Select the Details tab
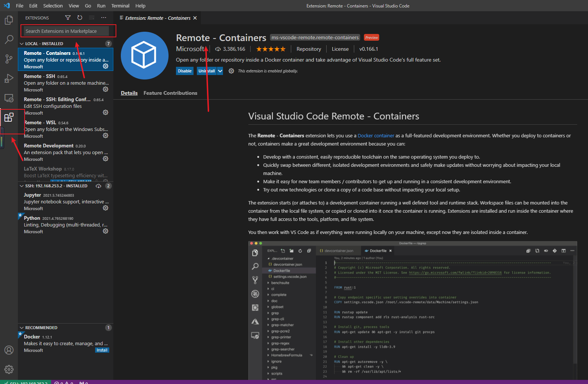588x384 pixels. point(129,93)
